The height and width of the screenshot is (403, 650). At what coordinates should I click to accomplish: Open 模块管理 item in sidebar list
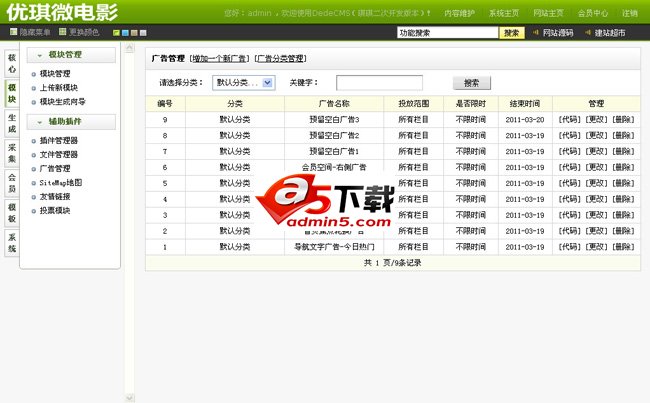(55, 74)
